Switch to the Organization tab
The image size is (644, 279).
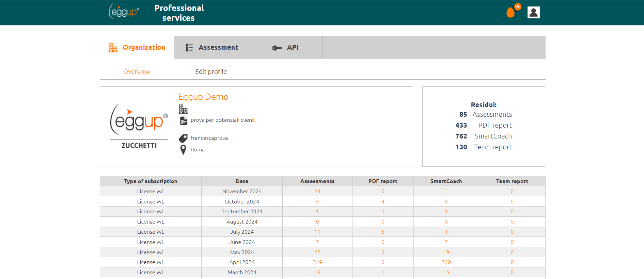click(137, 47)
